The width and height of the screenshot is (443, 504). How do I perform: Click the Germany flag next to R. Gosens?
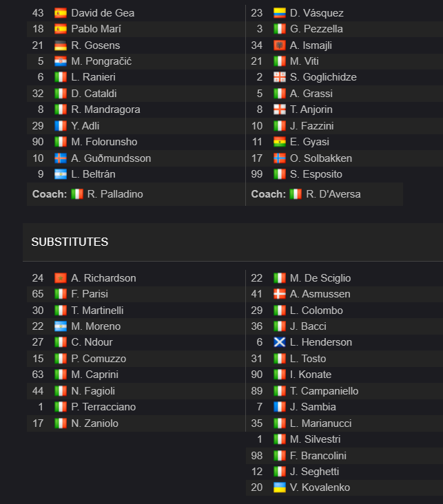point(61,45)
